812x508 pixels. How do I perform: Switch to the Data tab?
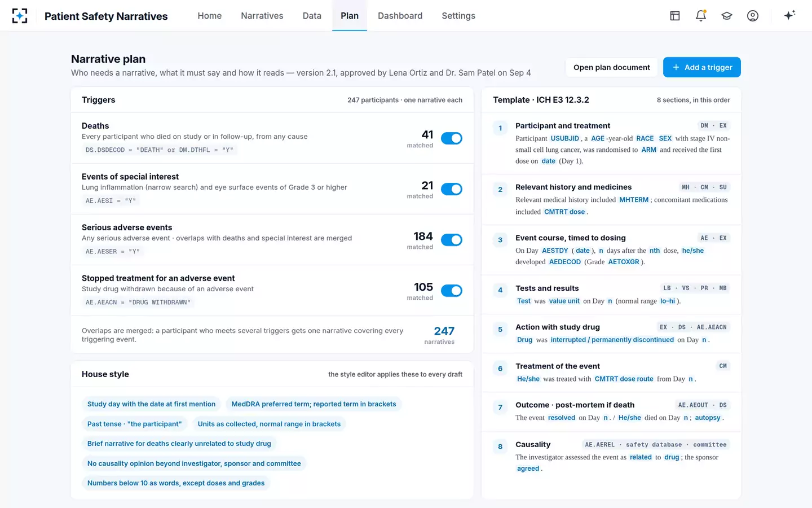pos(312,16)
